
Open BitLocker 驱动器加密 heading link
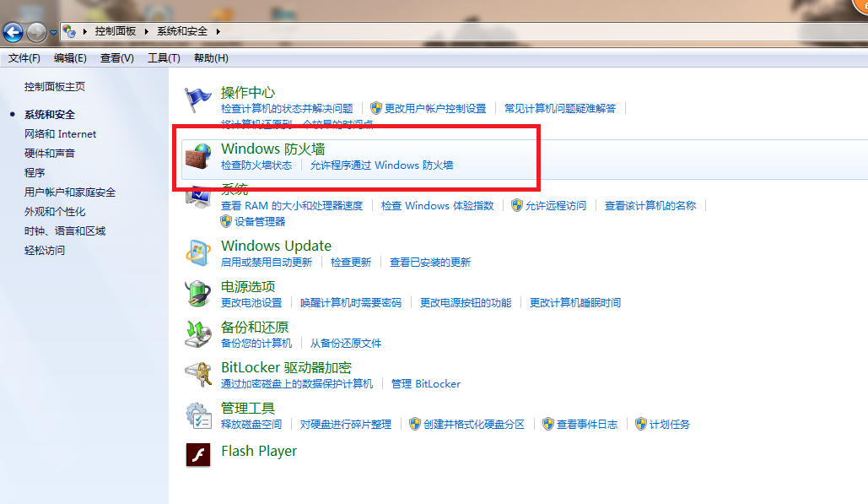point(286,368)
